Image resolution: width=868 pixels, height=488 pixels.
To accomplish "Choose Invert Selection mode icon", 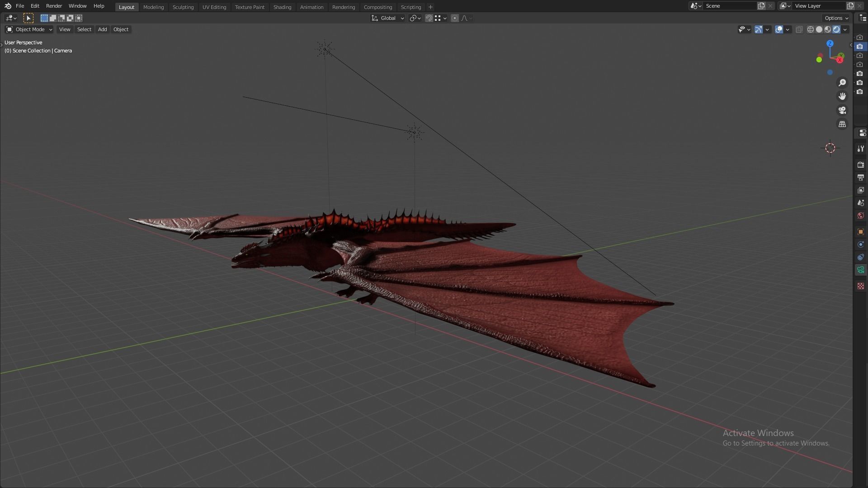I will point(70,18).
